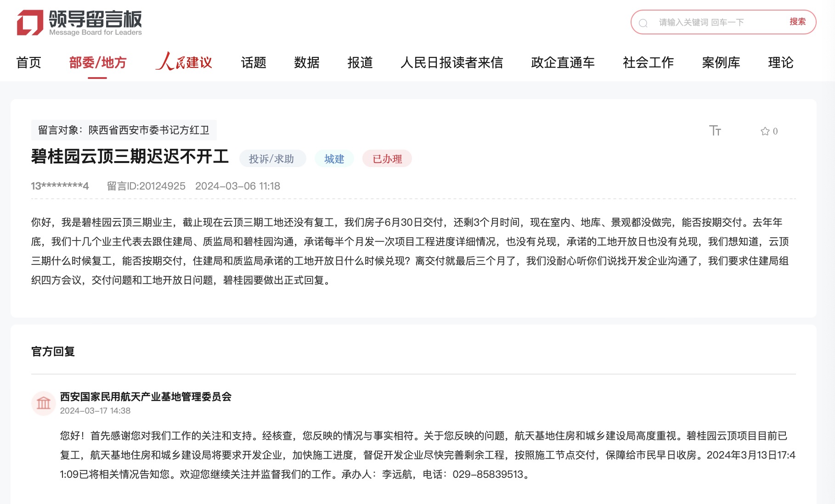835x504 pixels.
Task: Click the username 13*********4
Action: pyautogui.click(x=60, y=186)
